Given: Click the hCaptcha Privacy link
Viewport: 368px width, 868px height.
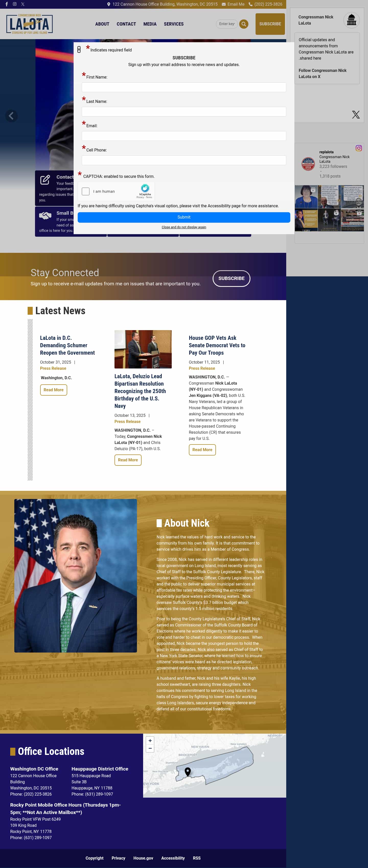Looking at the screenshot, I should [140, 198].
